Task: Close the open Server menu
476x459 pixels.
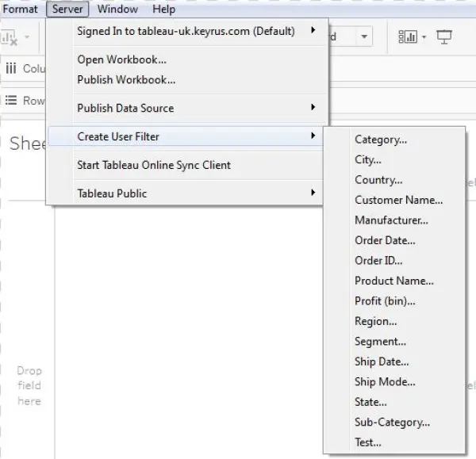Action: point(67,9)
